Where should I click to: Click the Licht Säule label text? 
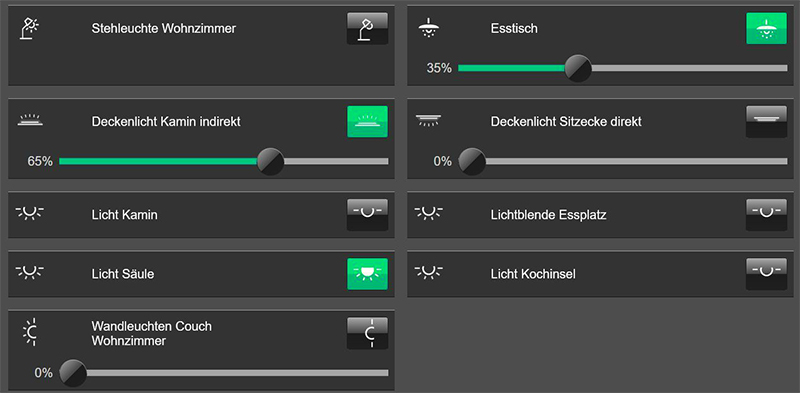(123, 274)
